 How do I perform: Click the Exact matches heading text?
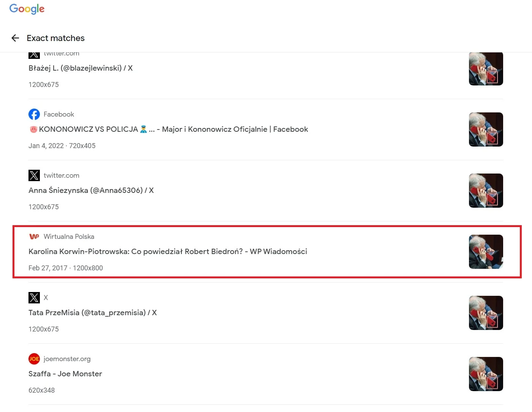pyautogui.click(x=55, y=38)
